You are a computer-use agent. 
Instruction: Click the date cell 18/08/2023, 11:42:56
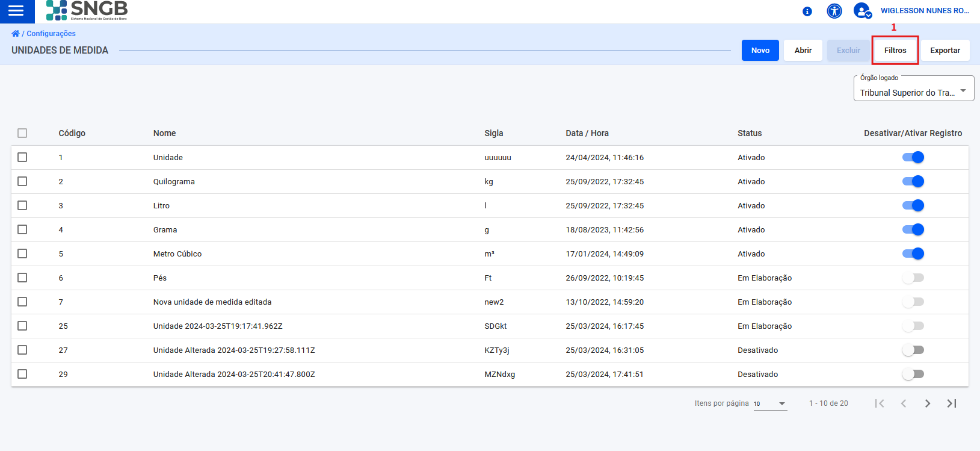click(605, 229)
